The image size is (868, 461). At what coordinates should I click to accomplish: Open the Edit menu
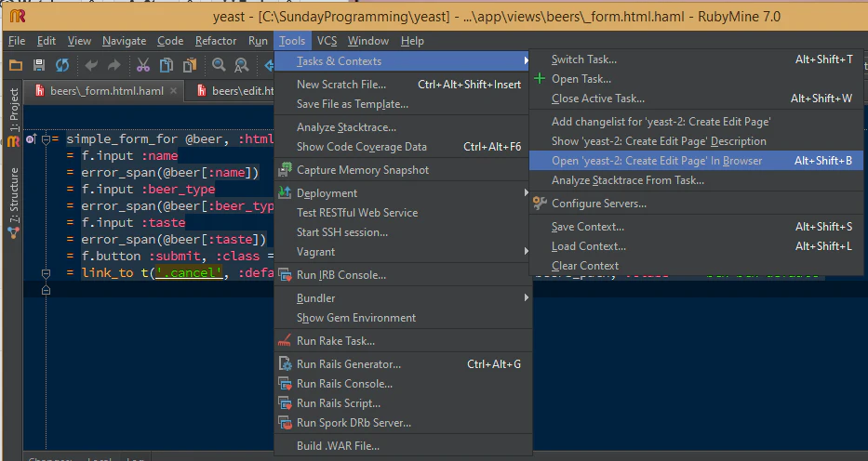[x=46, y=41]
